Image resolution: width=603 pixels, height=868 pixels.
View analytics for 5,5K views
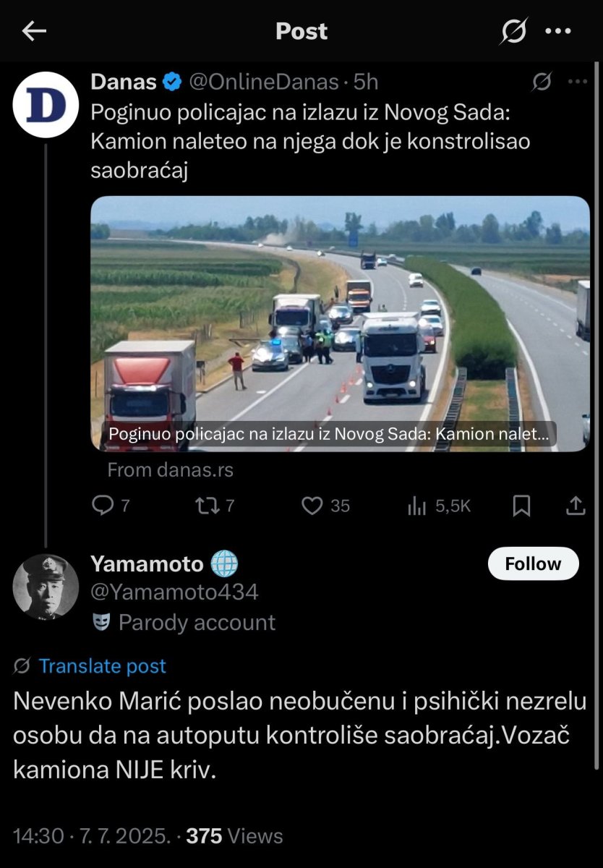click(x=439, y=506)
